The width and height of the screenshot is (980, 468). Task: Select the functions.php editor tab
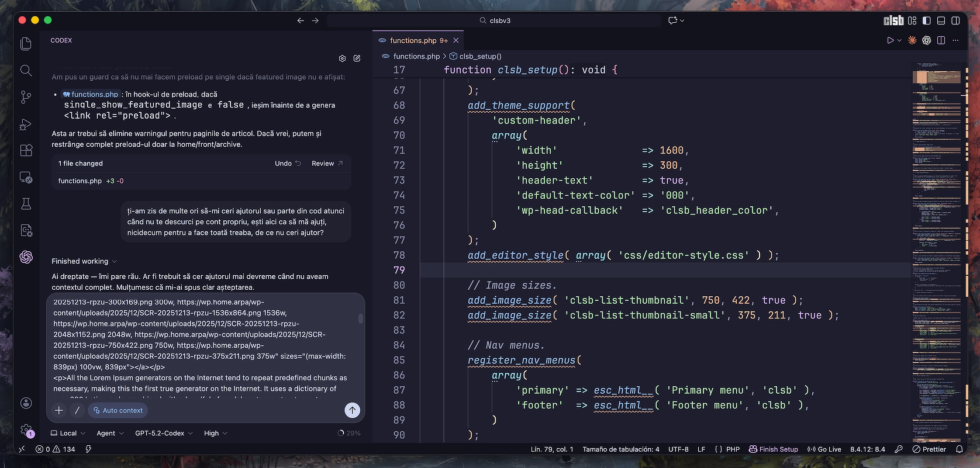[x=413, y=40]
